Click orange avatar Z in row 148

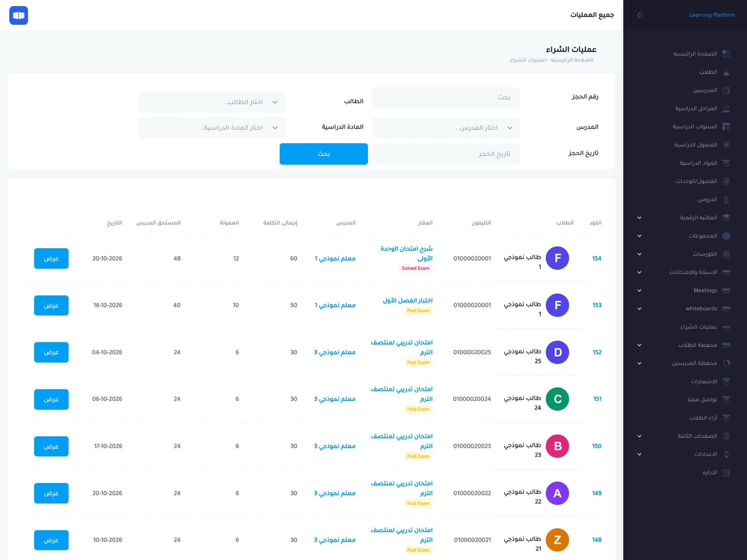click(x=557, y=540)
